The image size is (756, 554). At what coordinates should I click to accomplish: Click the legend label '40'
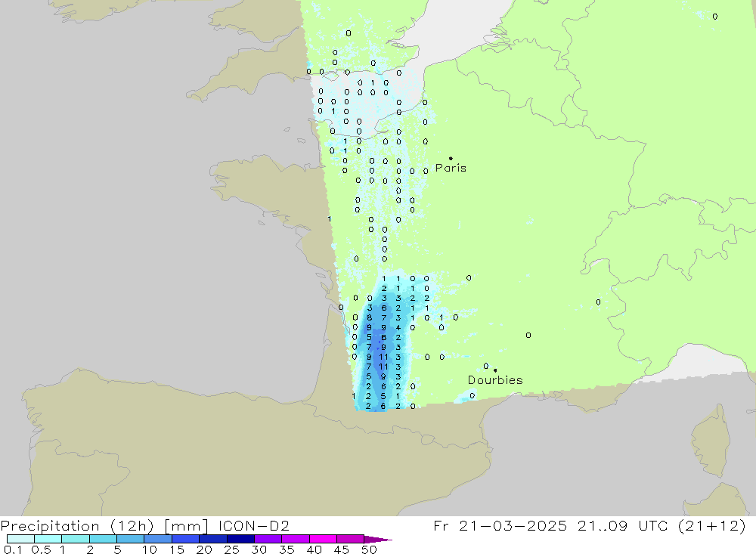click(314, 549)
